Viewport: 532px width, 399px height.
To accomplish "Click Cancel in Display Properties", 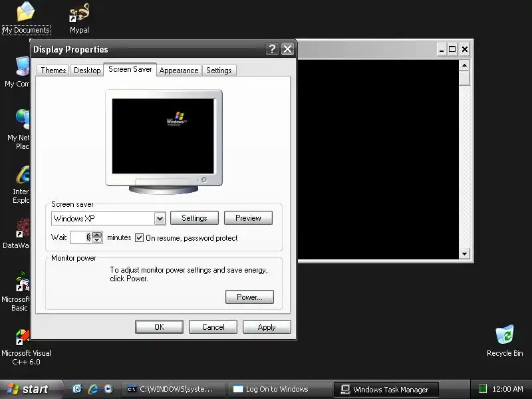I will click(x=213, y=327).
